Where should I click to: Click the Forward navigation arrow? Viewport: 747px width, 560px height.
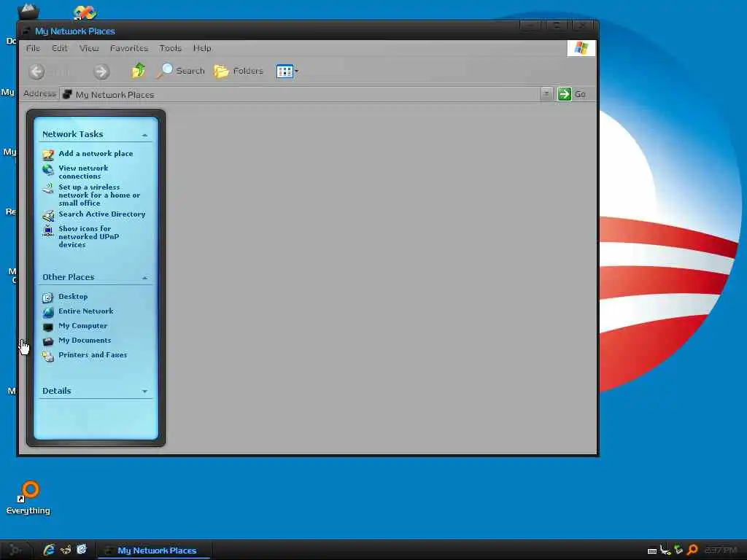tap(101, 71)
